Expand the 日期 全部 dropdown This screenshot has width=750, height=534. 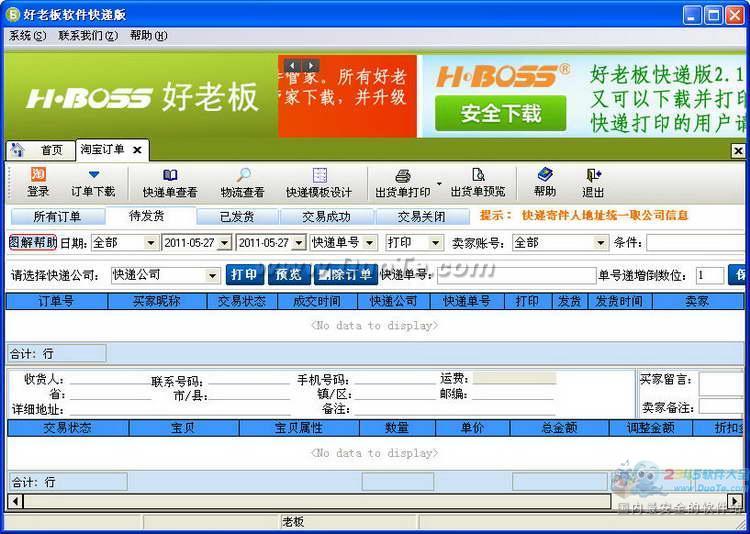coord(151,243)
